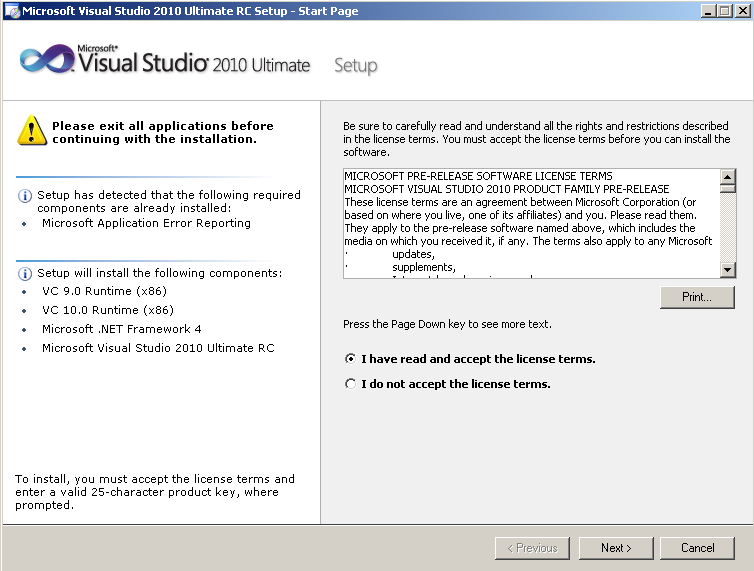Maximize the setup window
Image resolution: width=754 pixels, height=571 pixels.
tap(724, 11)
